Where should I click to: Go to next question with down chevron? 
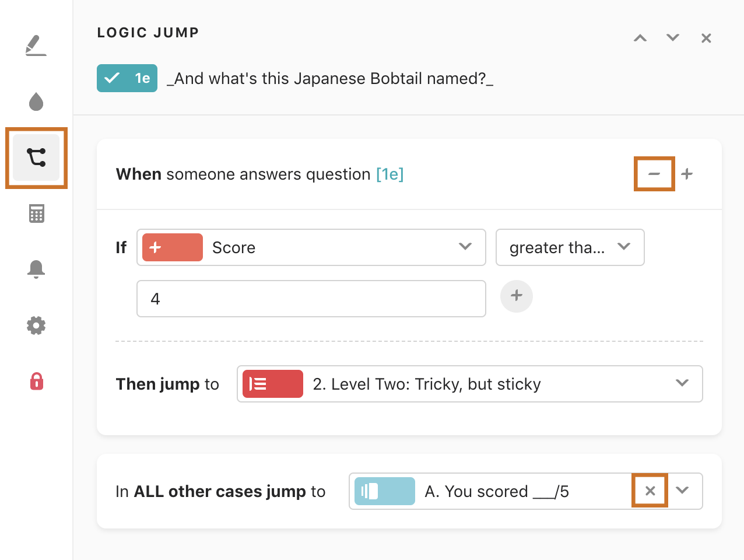pos(673,38)
